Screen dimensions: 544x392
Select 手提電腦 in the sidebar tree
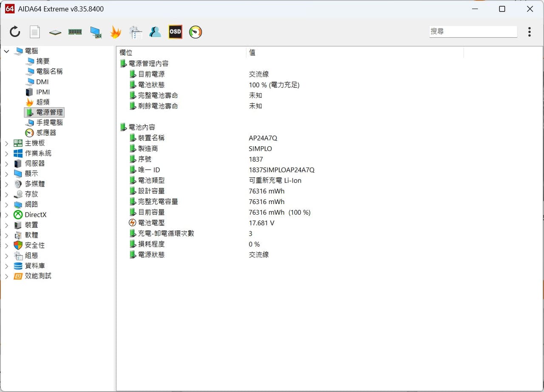tap(49, 122)
